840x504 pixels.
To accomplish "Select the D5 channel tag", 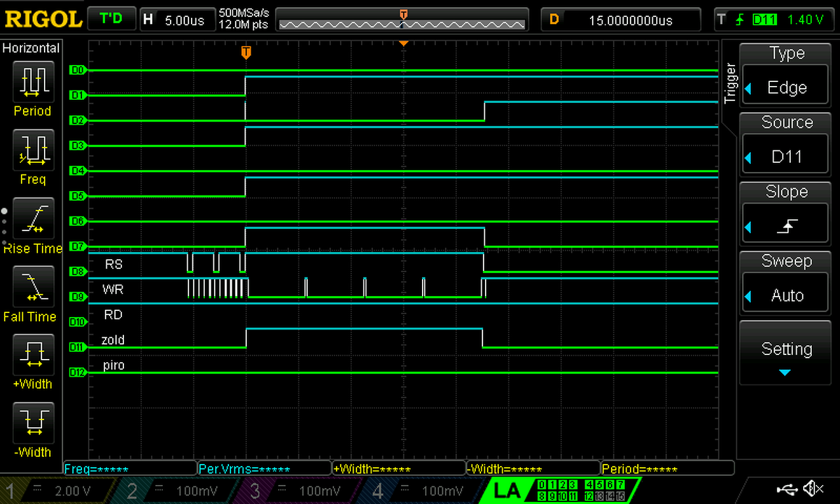I will [x=77, y=196].
